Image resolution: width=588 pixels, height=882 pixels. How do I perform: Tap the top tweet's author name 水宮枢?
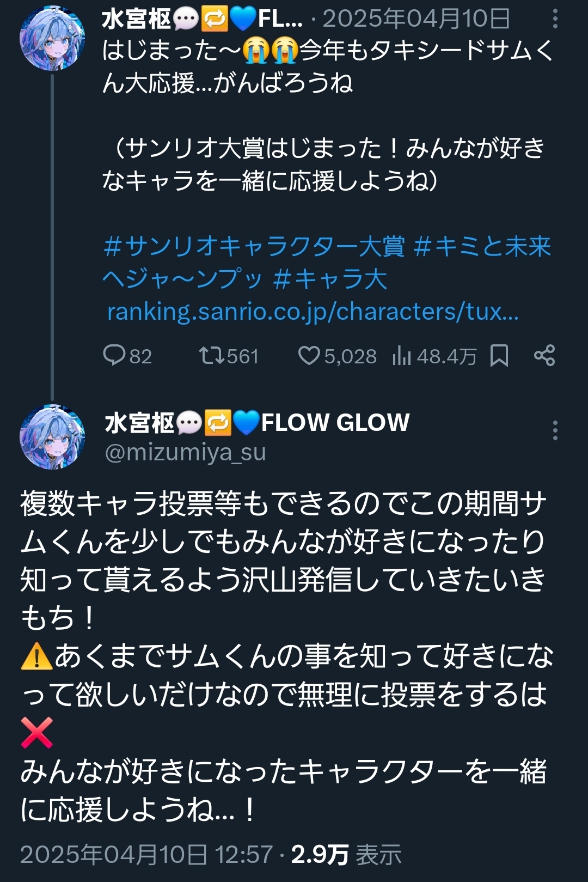(136, 20)
